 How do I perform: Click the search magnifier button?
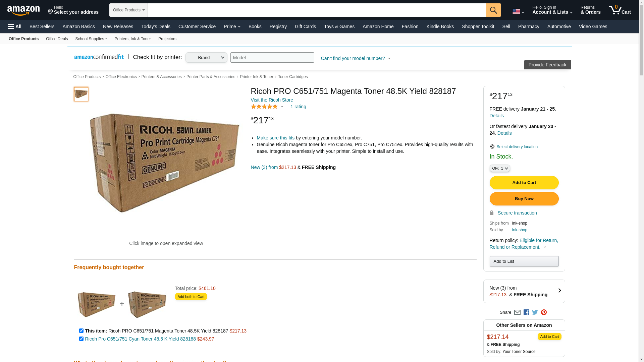tap(493, 10)
